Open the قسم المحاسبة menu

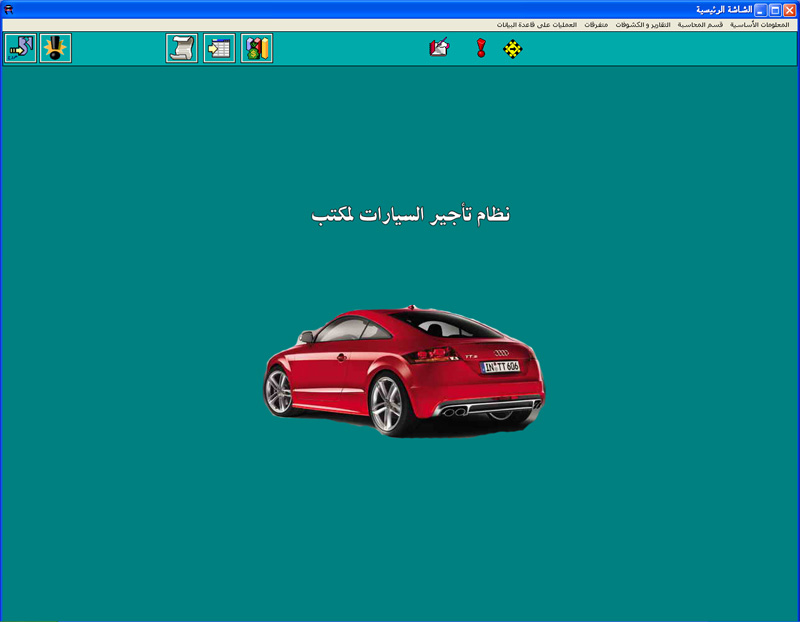(x=701, y=24)
